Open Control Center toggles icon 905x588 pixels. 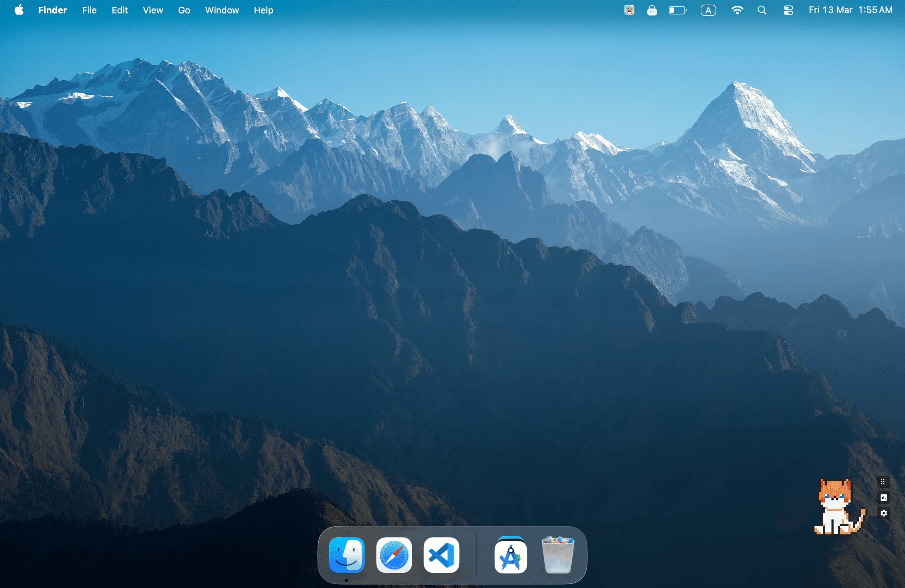[788, 10]
